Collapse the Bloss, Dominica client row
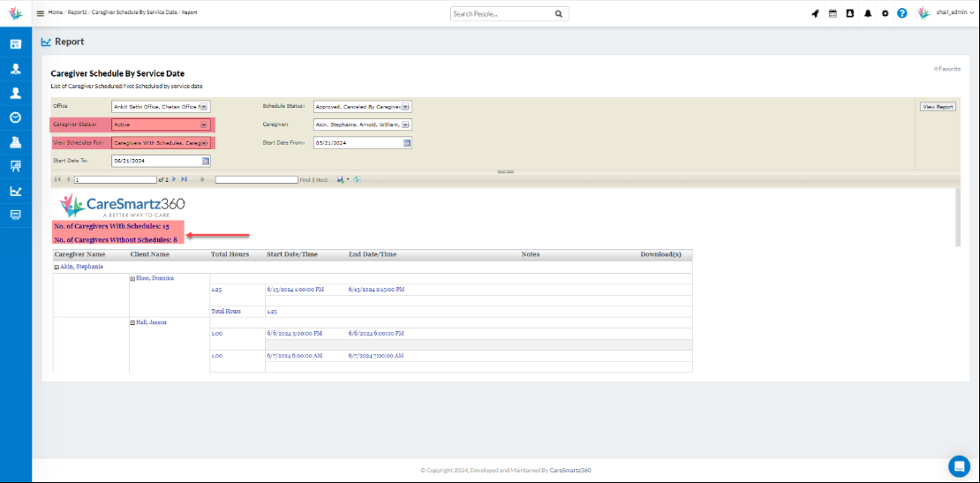Screen dimensions: 980x483 (132, 278)
